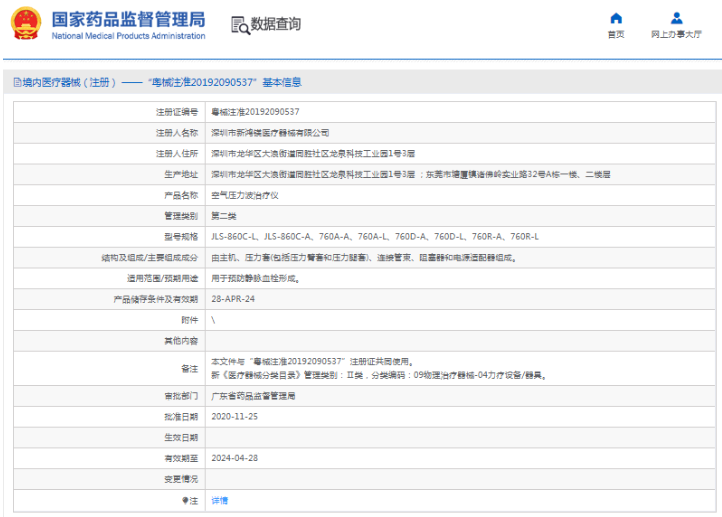The image size is (722, 517).
Task: Select the remark line 本文件与…注册证共同使用
Action: [312, 362]
